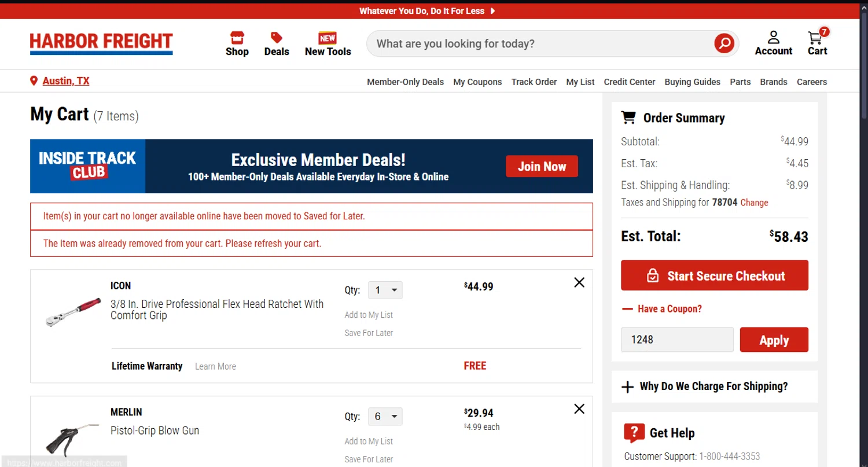Click the Order Summary cart icon
The image size is (868, 467).
[x=628, y=117]
